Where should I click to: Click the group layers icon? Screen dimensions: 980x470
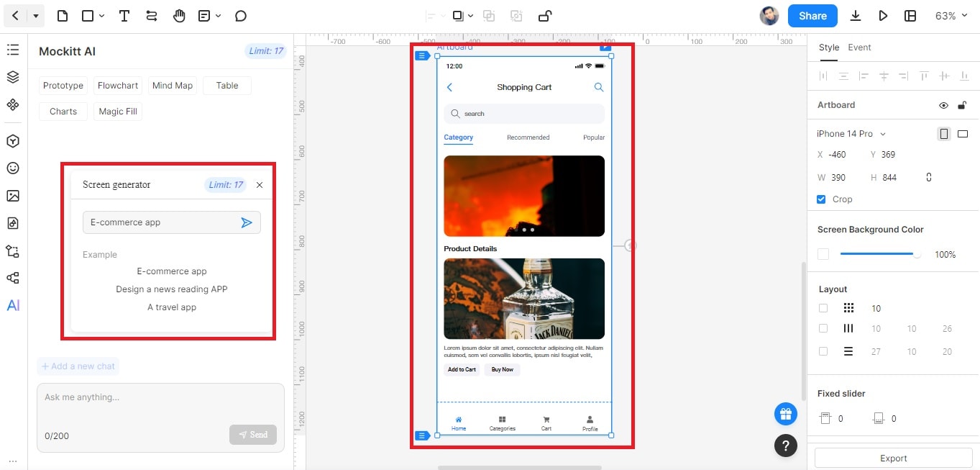(x=489, y=15)
